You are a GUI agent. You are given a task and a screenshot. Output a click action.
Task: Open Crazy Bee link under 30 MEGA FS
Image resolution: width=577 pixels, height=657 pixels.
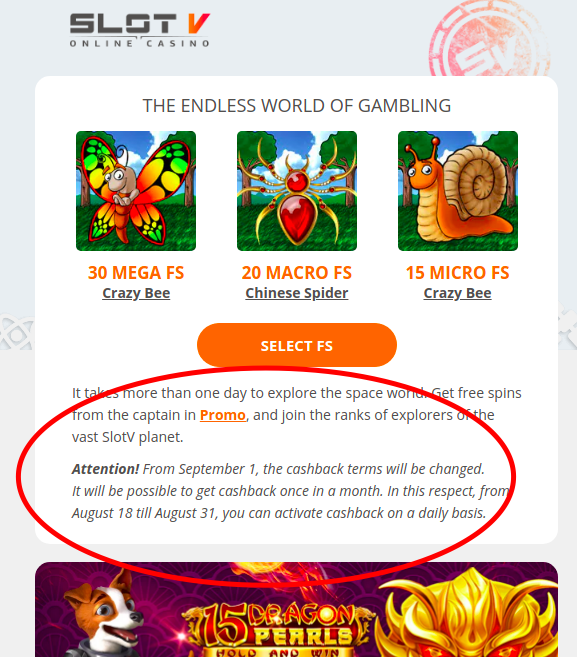pos(136,293)
